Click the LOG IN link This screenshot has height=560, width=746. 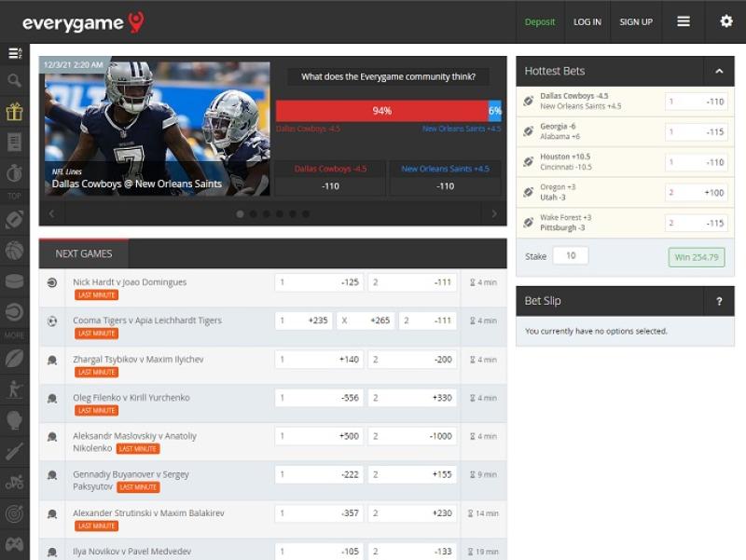pyautogui.click(x=587, y=21)
